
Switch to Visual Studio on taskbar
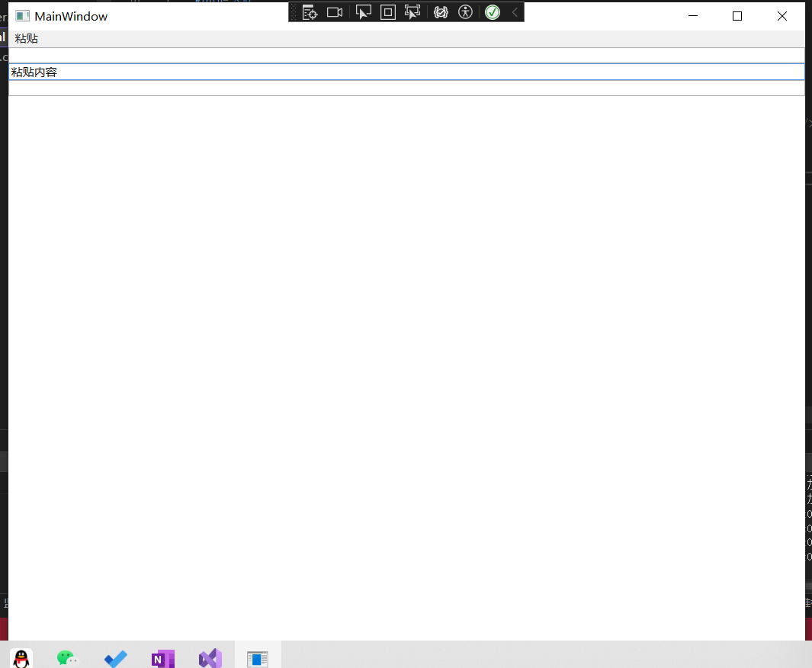(x=210, y=659)
